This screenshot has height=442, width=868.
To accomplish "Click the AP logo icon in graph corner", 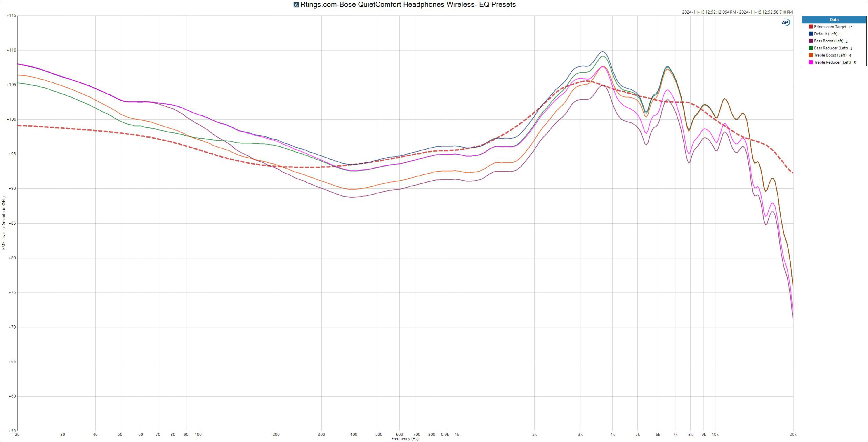I will tap(785, 22).
